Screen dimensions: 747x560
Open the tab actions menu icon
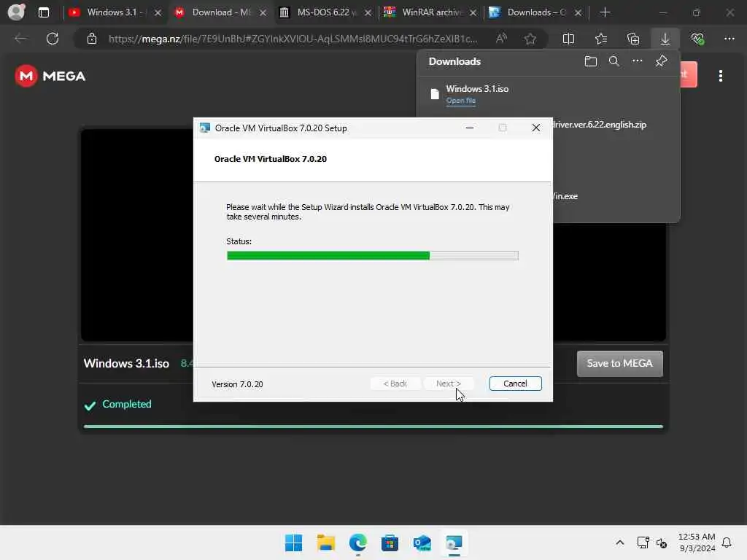pyautogui.click(x=44, y=12)
